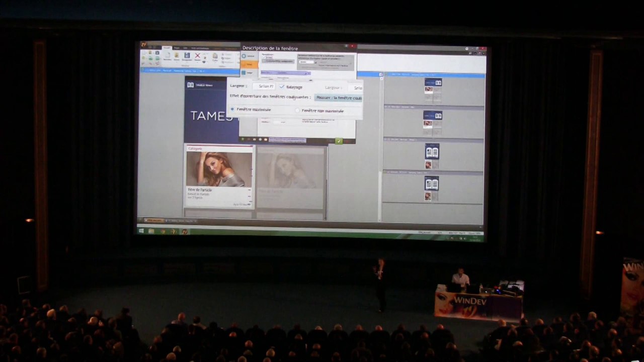Select the orange highlighted tab in the dialog

249,64
